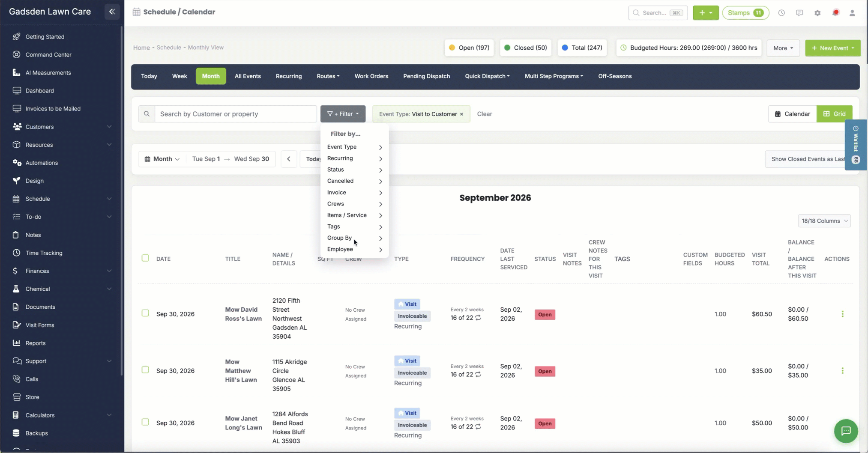Image resolution: width=868 pixels, height=453 pixels.
Task: Open actions menu for Mow David Ross's Lawn
Action: click(x=842, y=314)
